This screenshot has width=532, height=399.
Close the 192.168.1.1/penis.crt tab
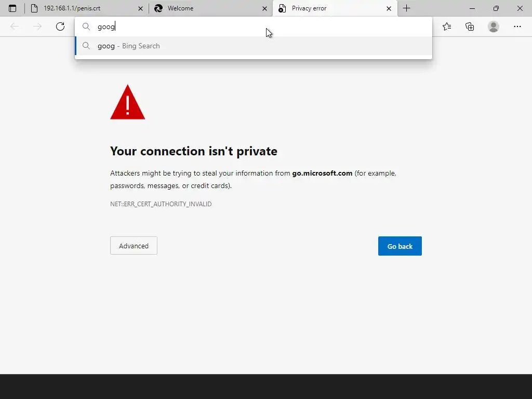click(x=140, y=8)
